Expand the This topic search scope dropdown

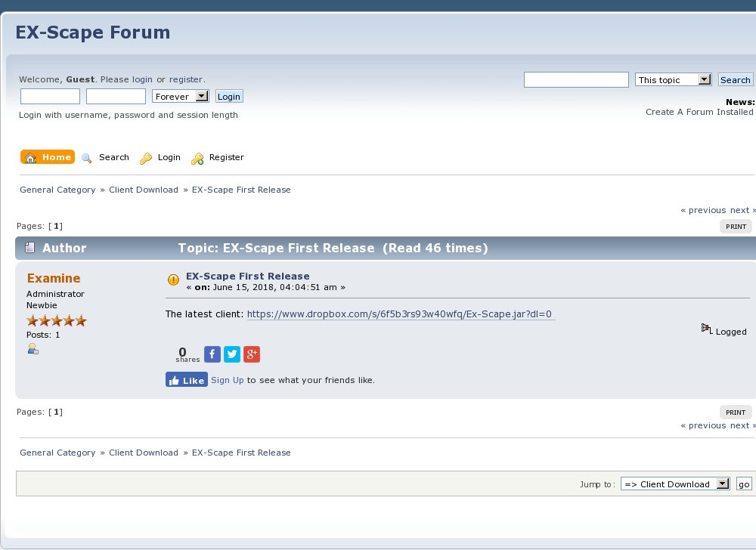674,80
